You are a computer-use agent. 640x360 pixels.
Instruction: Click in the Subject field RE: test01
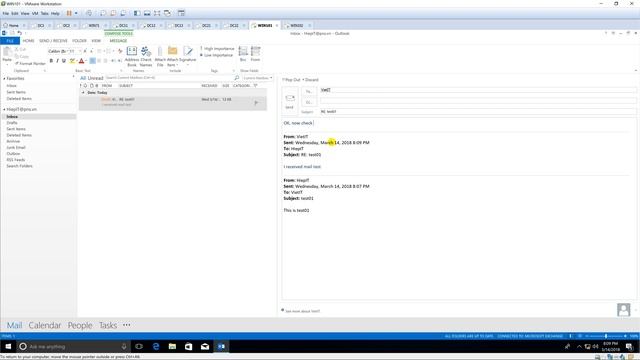(x=478, y=111)
